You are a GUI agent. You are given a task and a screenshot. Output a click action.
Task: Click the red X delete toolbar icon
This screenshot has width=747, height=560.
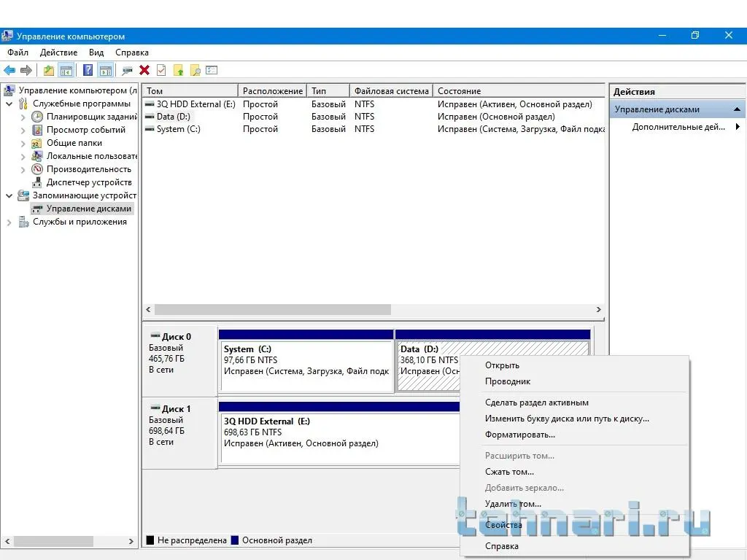[144, 71]
